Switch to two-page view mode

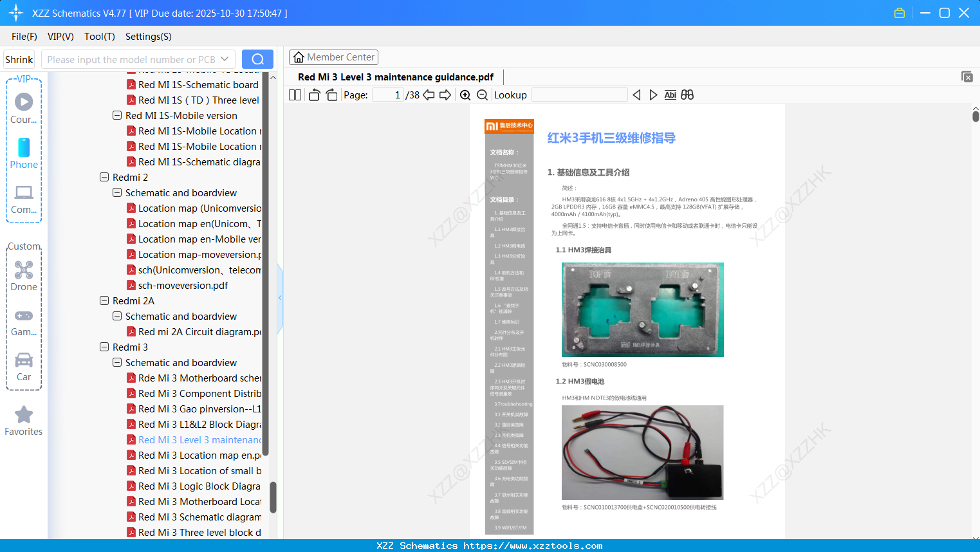[x=295, y=95]
